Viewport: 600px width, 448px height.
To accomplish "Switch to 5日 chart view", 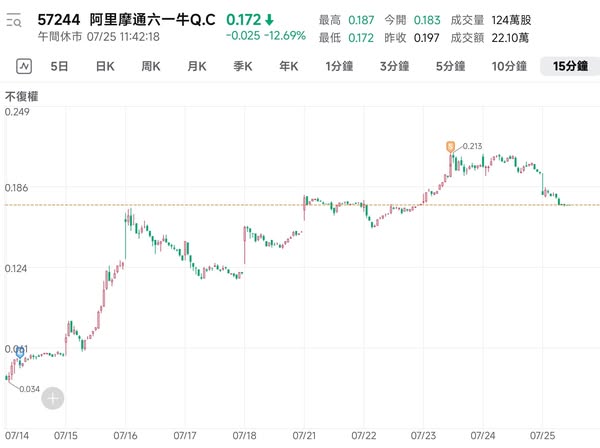I will click(x=60, y=66).
